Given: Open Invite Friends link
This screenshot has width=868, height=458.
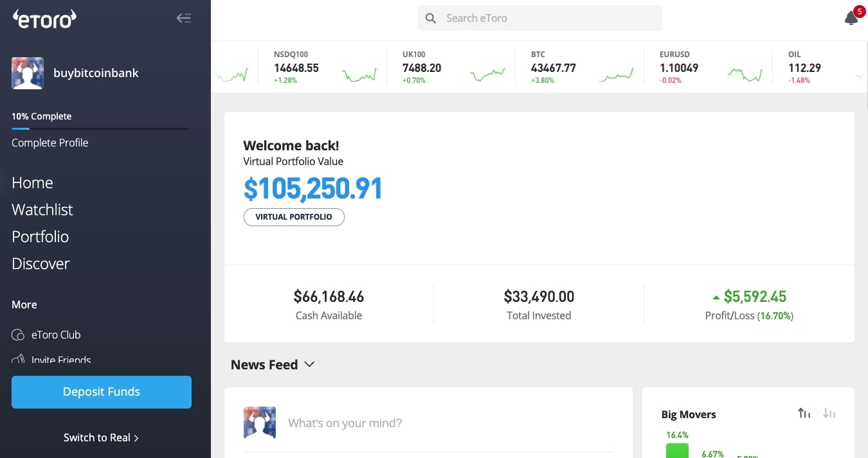Looking at the screenshot, I should [x=61, y=360].
